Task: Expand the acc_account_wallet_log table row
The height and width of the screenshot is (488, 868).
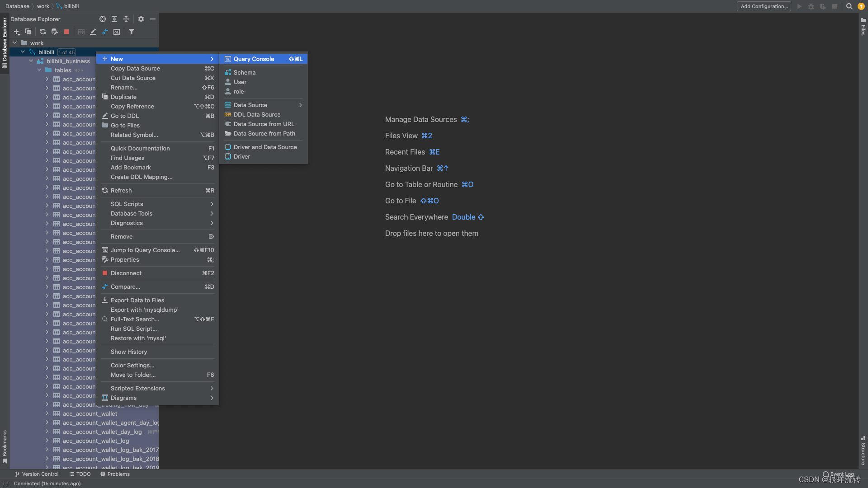Action: (x=47, y=441)
